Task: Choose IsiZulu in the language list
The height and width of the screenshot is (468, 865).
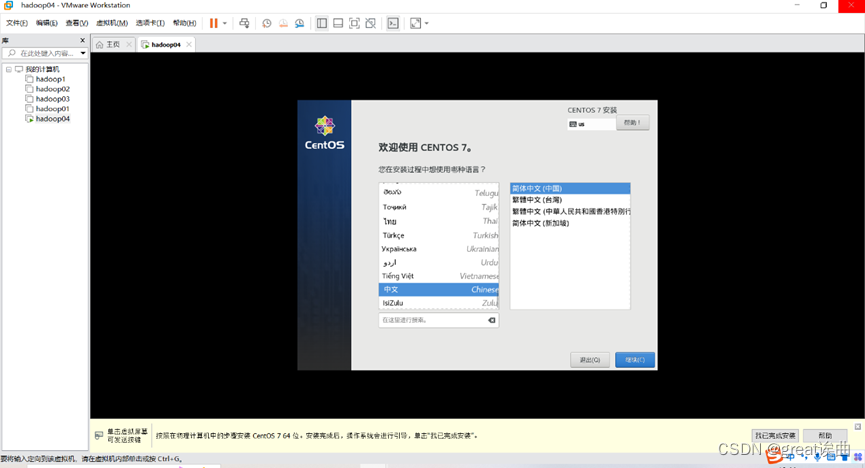Action: 439,303
